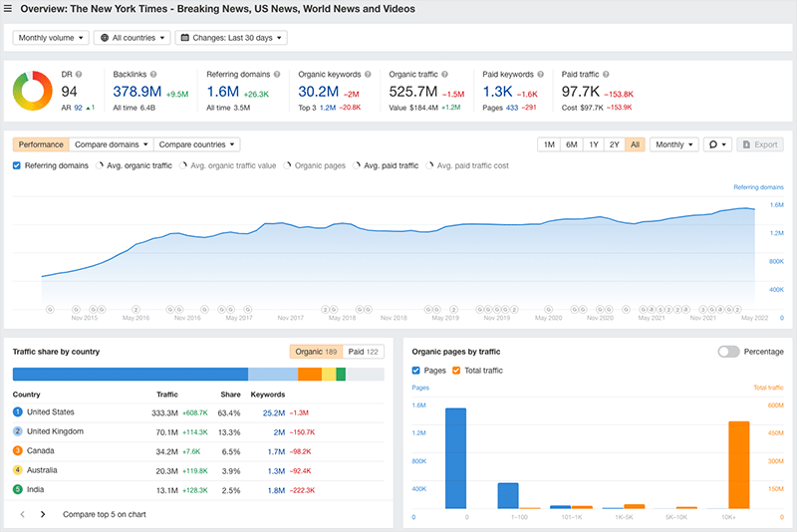Expand the Compare countries dropdown

pyautogui.click(x=196, y=144)
